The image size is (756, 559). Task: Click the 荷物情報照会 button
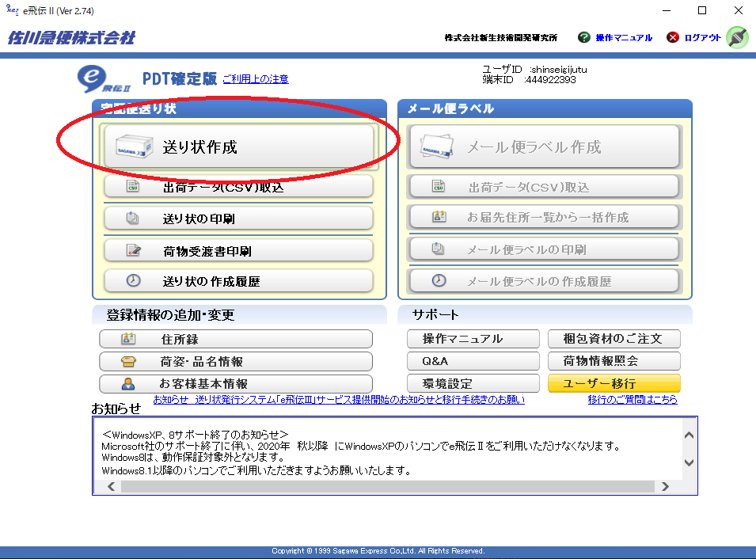(614, 361)
